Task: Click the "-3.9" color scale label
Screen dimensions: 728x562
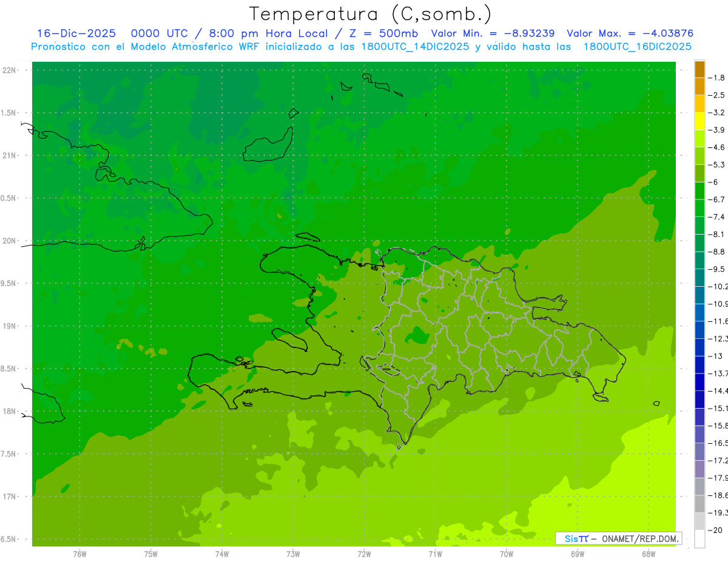Action: (716, 130)
